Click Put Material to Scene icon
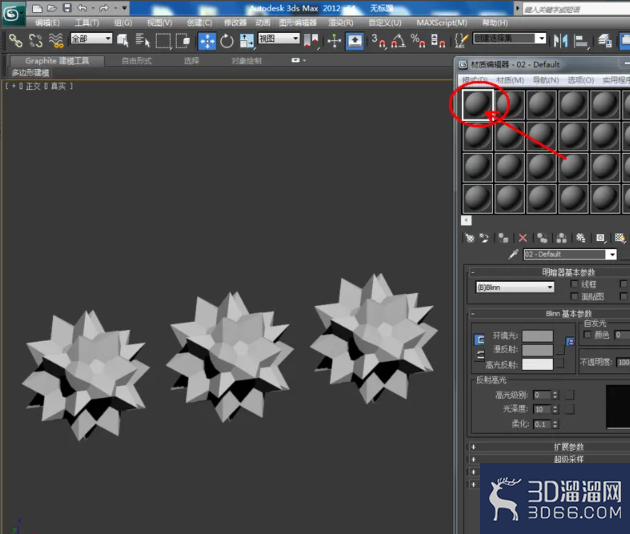The image size is (630, 534). (484, 238)
